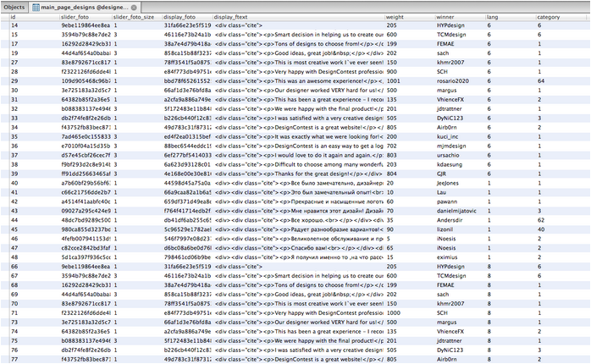
Task: Click text "Difficult to choose among many wonderfu"
Action: (x=329, y=164)
